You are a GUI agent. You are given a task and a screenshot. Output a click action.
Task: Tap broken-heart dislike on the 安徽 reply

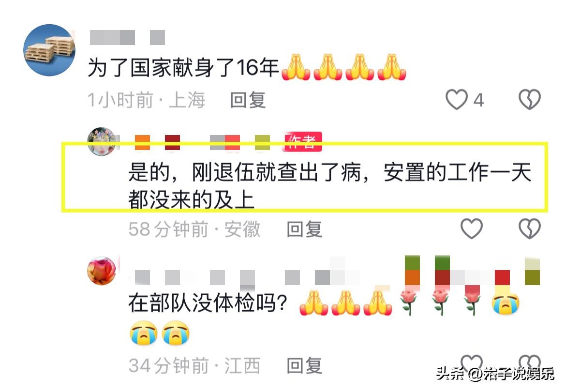(x=529, y=228)
